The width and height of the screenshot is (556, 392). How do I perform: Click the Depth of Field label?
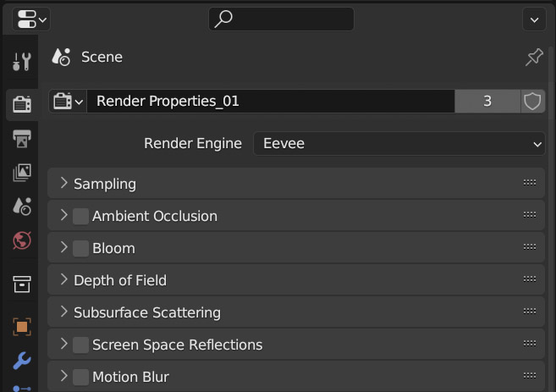[x=120, y=280]
